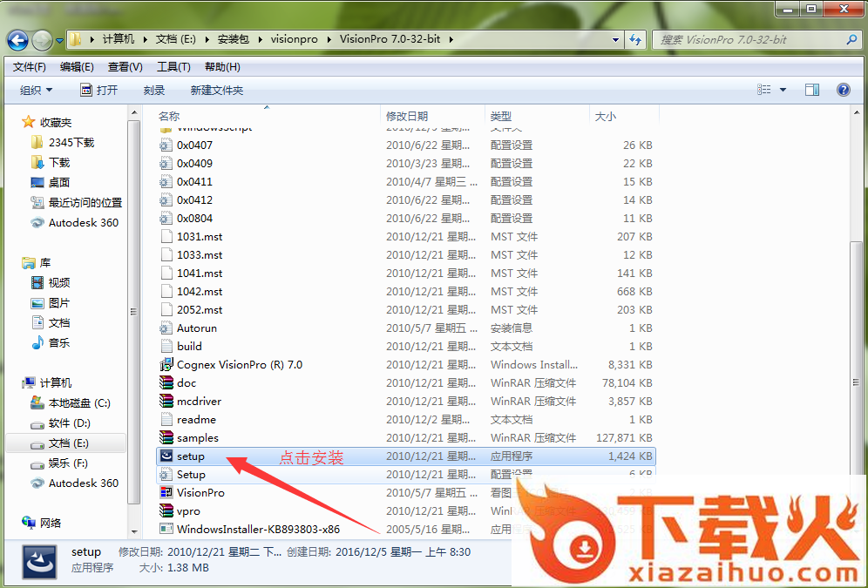Open the more view options arrow
The image size is (868, 588).
pyautogui.click(x=783, y=90)
